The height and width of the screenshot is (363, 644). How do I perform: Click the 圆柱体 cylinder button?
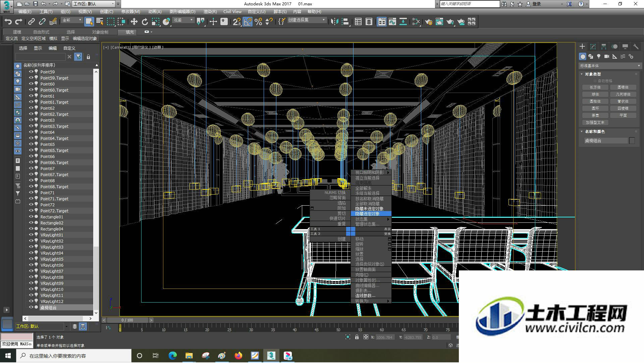[595, 101]
